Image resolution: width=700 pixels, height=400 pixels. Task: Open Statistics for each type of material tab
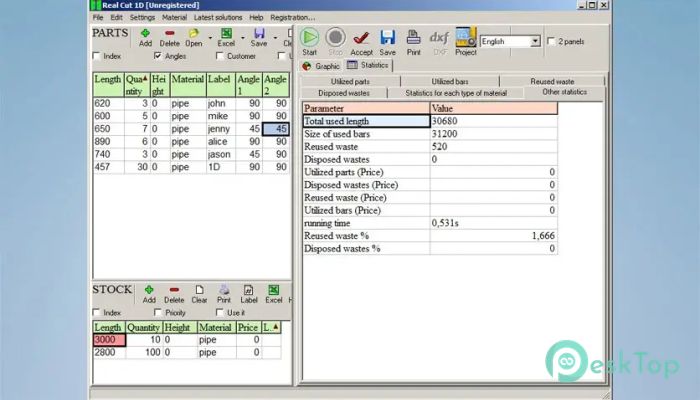tap(456, 93)
